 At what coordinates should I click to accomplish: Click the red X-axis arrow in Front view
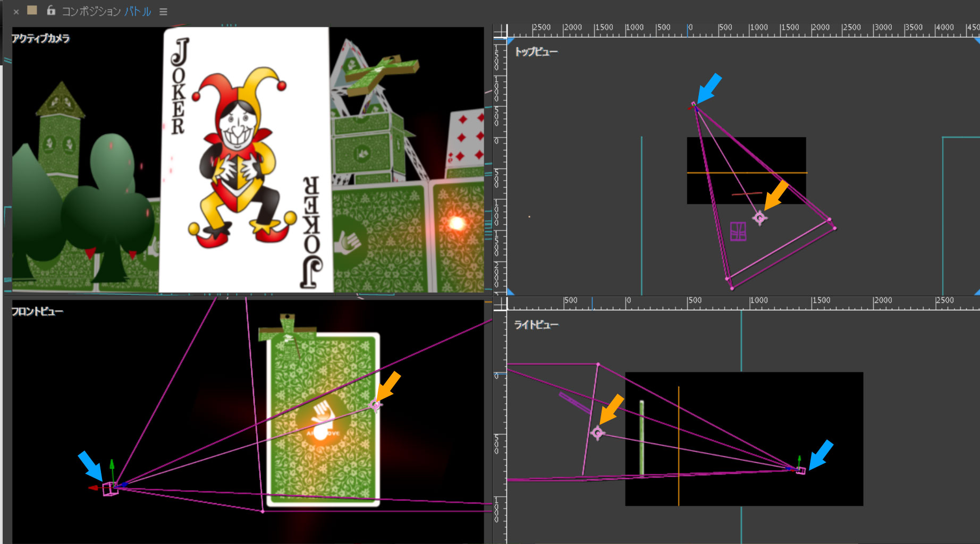(94, 488)
